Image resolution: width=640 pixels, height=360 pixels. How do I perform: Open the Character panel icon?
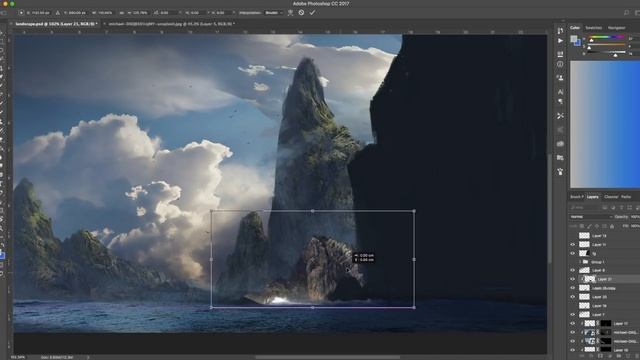coord(560,92)
